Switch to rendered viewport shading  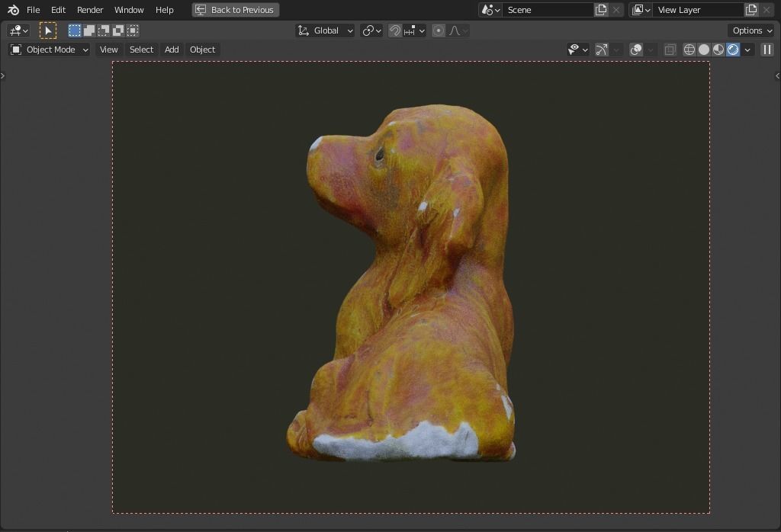tap(733, 50)
